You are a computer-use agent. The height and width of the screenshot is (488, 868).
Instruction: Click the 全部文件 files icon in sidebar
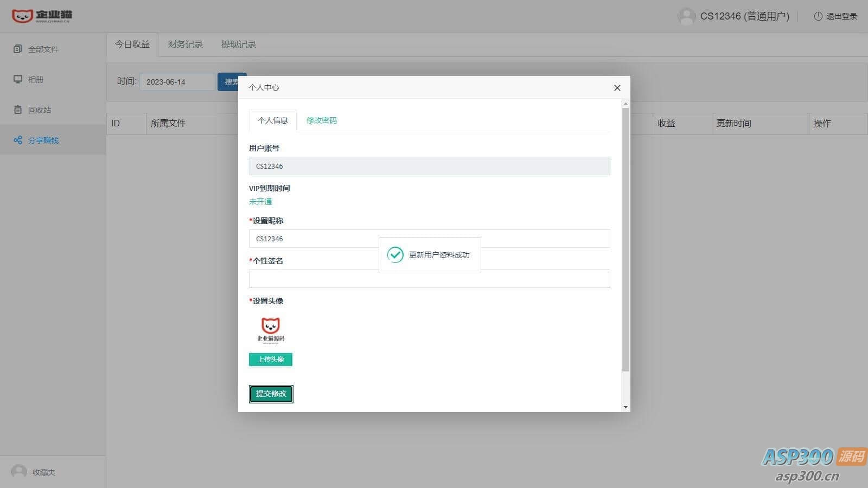coord(18,49)
